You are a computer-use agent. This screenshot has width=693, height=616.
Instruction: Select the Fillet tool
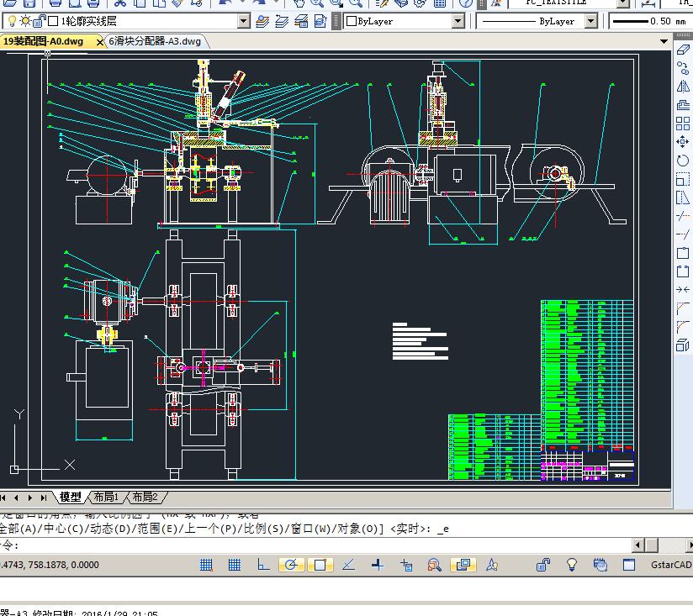pos(683,326)
